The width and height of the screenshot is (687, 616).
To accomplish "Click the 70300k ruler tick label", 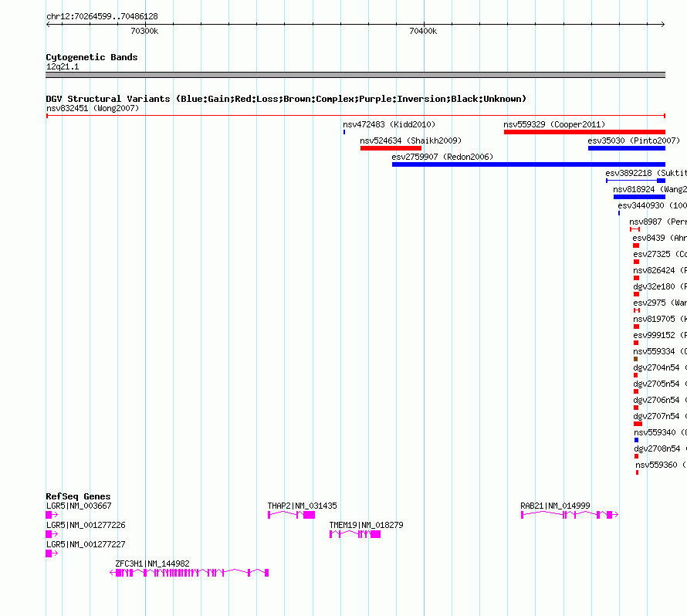I will 144,31.
